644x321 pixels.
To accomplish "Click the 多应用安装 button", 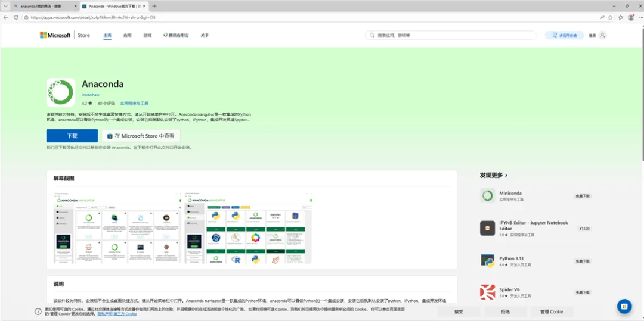I will (564, 35).
